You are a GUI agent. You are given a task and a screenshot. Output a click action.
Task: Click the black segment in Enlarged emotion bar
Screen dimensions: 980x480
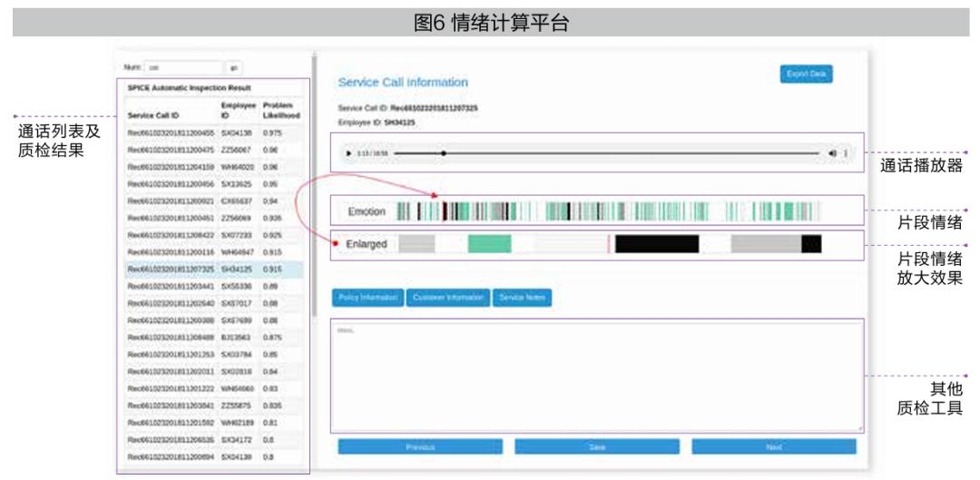tap(657, 244)
